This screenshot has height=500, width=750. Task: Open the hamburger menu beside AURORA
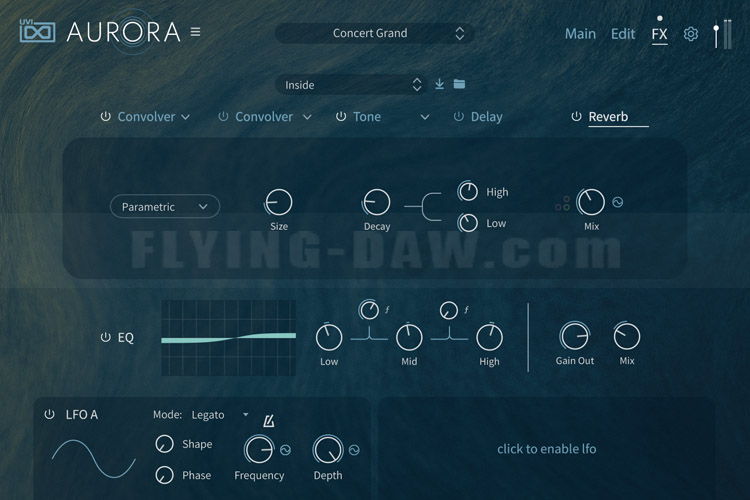tap(195, 32)
